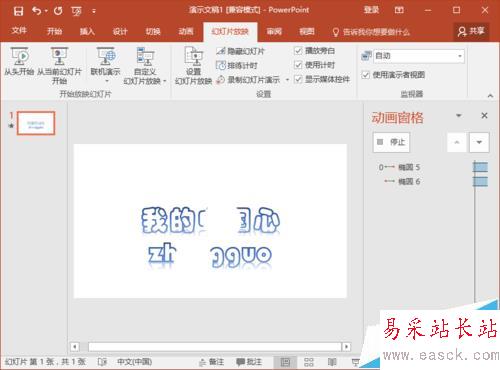Screen dimensions: 500x370
Task: Switch to Slide Sorter view icon
Action: pyautogui.click(x=309, y=362)
